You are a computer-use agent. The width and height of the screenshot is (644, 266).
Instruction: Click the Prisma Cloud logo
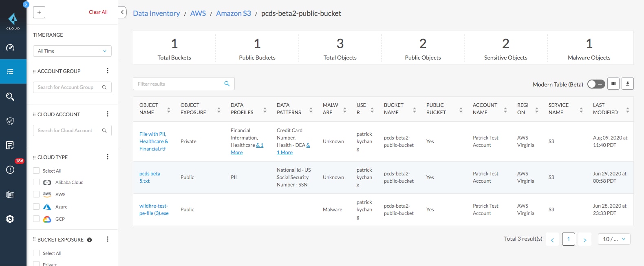click(13, 21)
